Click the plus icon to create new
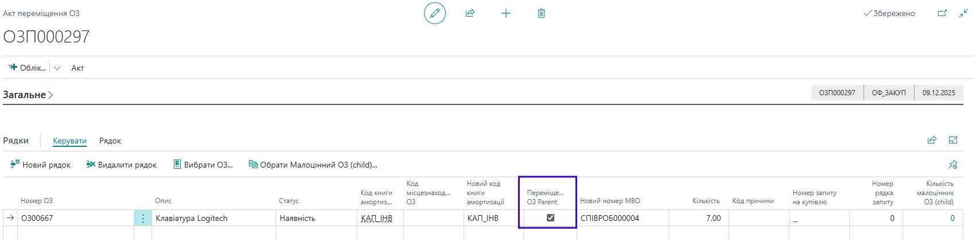Viewport: 980px width, 241px height. [505, 13]
